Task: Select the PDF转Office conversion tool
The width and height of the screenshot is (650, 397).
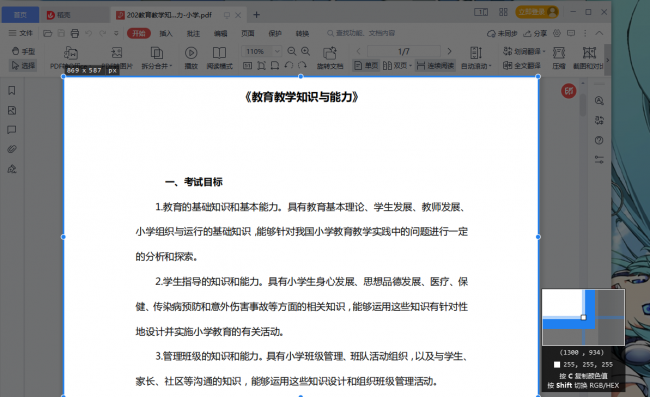Action: tap(70, 57)
